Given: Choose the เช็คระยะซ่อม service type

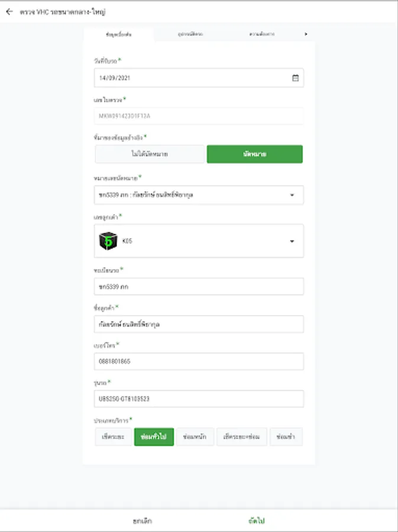Looking at the screenshot, I should (x=241, y=437).
